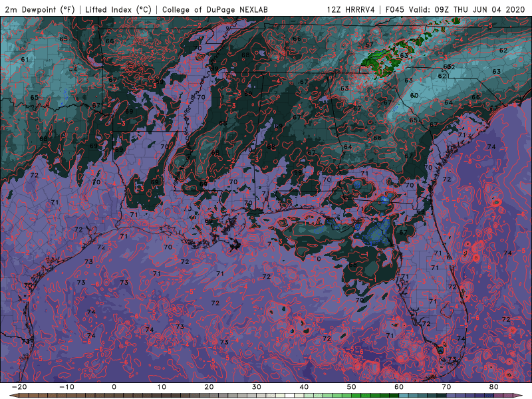Click the '0' colorbar tick label
The height and width of the screenshot is (399, 532).
pyautogui.click(x=114, y=387)
